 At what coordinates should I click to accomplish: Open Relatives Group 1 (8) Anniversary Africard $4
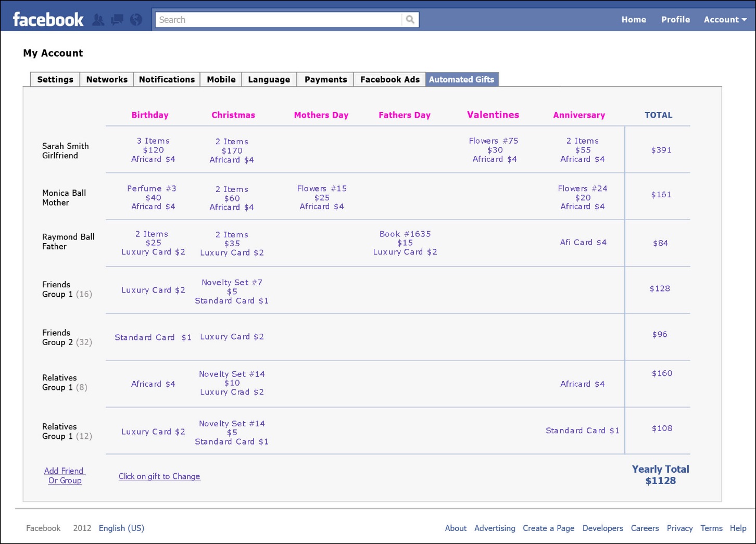583,384
